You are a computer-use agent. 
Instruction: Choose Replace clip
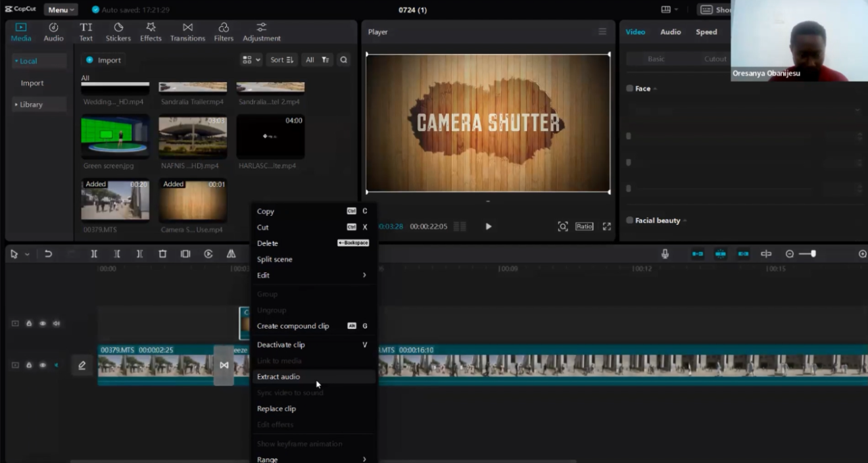(x=313, y=408)
